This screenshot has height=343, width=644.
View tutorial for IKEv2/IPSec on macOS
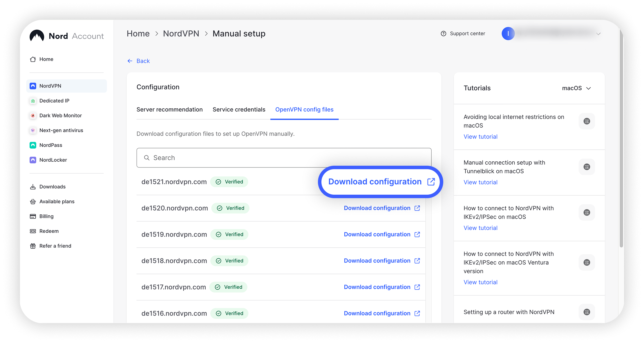480,228
